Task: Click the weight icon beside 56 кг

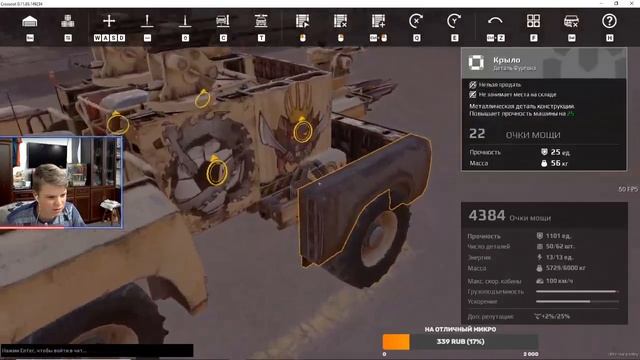Action: [544, 163]
